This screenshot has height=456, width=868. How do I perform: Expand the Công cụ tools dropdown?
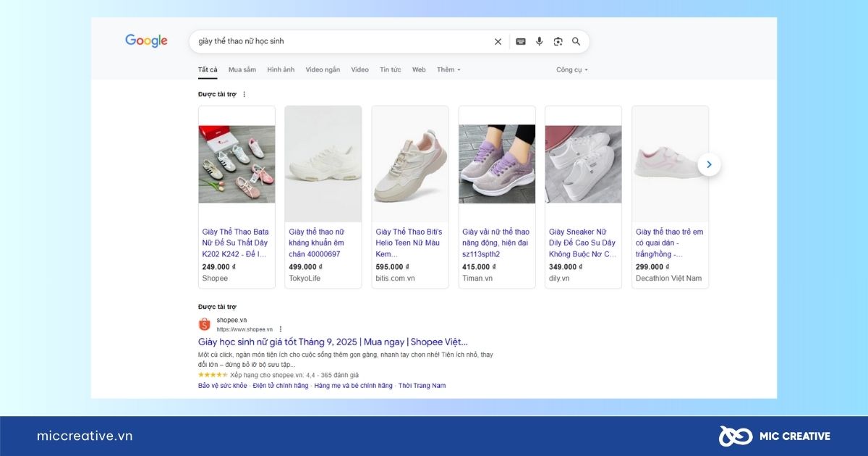pyautogui.click(x=572, y=69)
